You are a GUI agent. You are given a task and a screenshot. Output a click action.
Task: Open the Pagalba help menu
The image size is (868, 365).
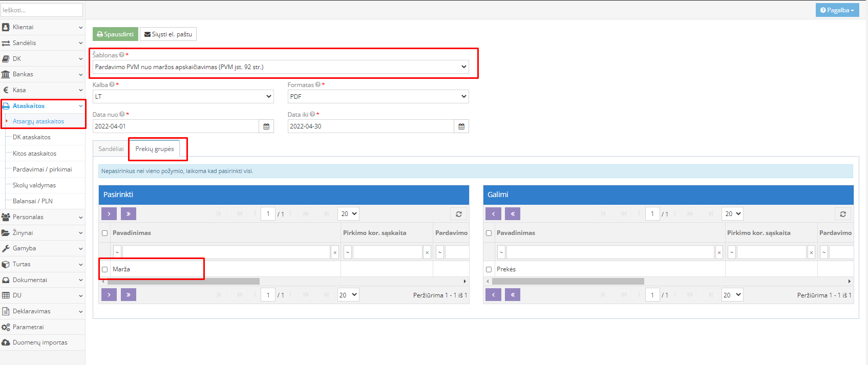[x=837, y=10]
